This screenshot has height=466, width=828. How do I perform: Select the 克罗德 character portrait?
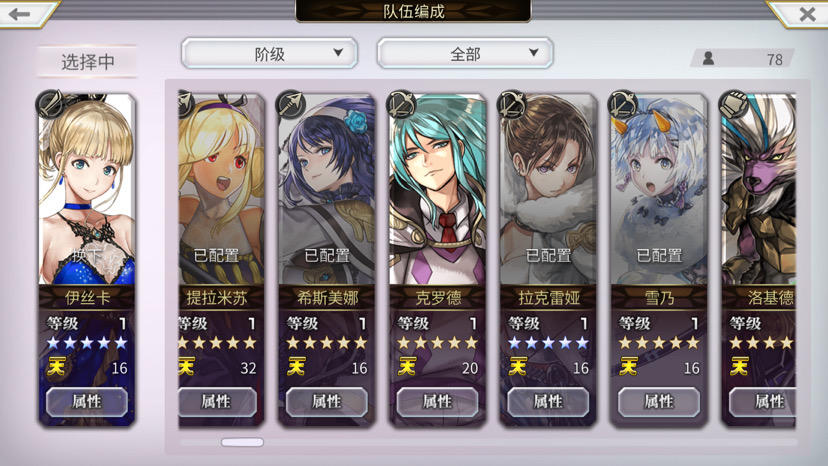pos(437,190)
